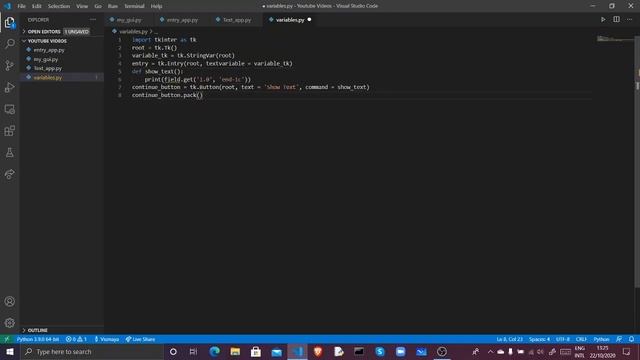This screenshot has width=640, height=360.
Task: Open Brave browser from taskbar
Action: tap(318, 351)
